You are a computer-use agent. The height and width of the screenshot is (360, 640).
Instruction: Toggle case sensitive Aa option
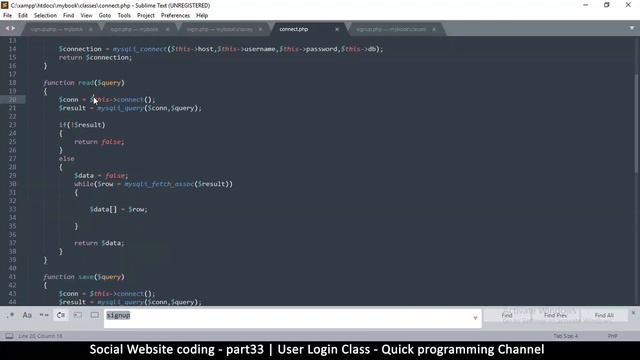(27, 315)
